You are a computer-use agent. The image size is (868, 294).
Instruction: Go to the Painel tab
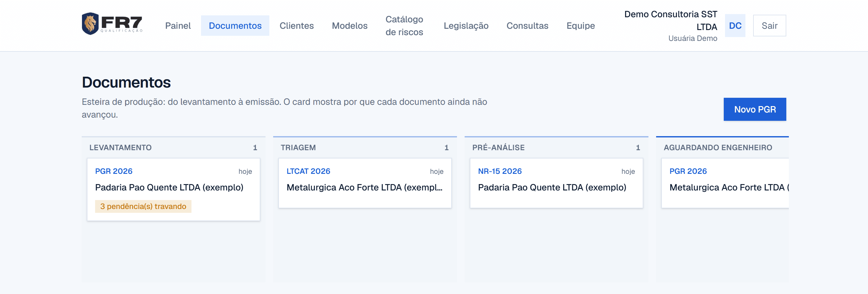(x=178, y=26)
